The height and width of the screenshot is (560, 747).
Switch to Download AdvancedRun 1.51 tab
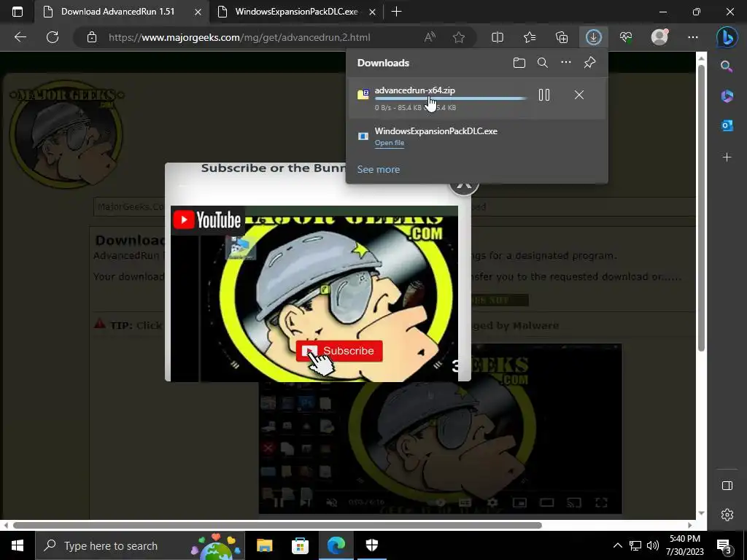117,12
